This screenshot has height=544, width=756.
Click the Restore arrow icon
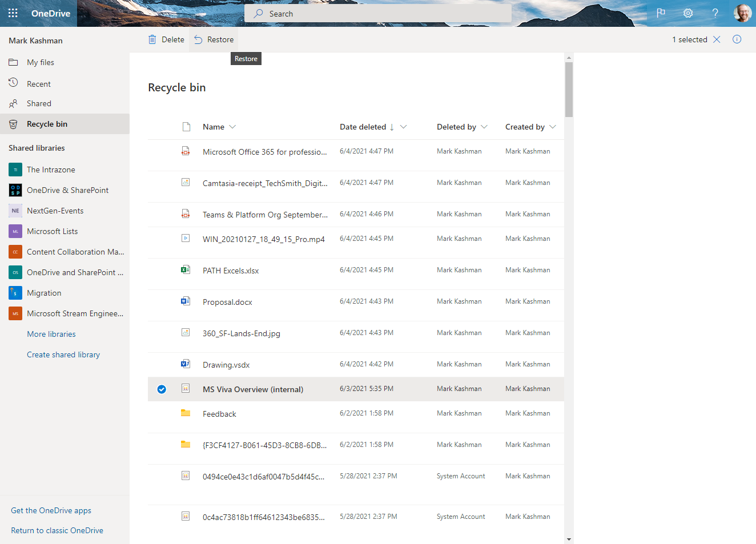pyautogui.click(x=198, y=39)
